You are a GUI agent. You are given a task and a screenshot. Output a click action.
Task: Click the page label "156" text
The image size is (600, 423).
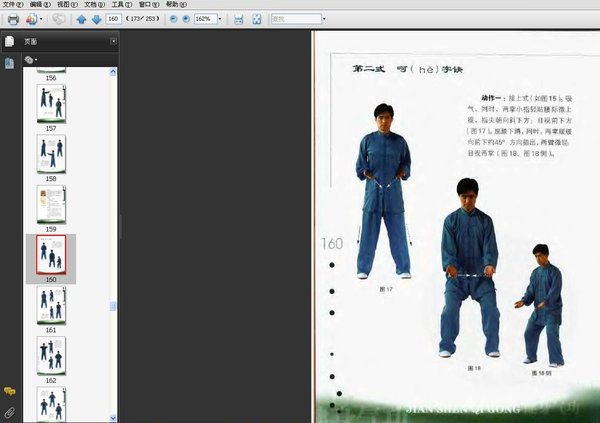pyautogui.click(x=51, y=78)
